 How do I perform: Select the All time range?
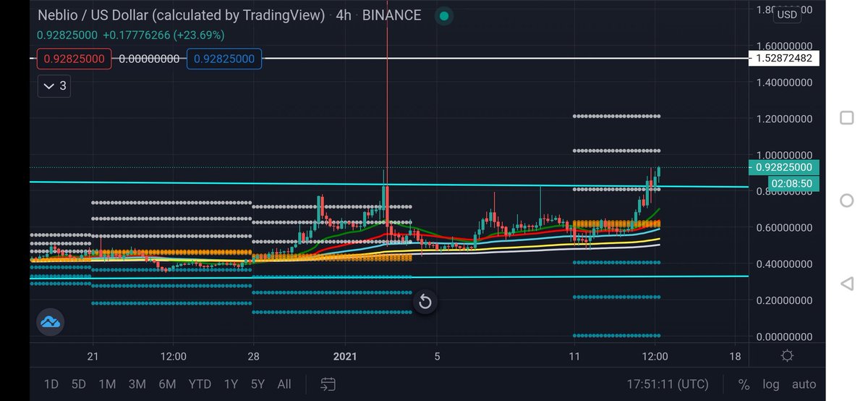point(284,384)
